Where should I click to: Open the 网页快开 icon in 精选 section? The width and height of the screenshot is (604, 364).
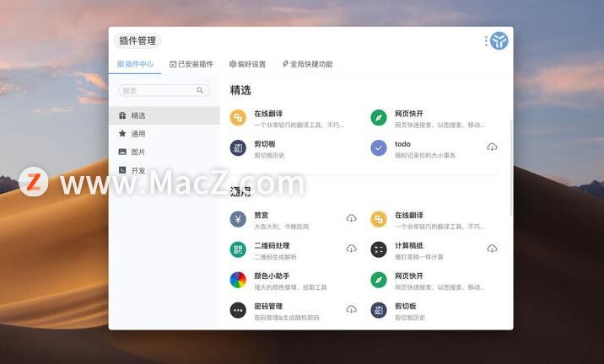(379, 117)
